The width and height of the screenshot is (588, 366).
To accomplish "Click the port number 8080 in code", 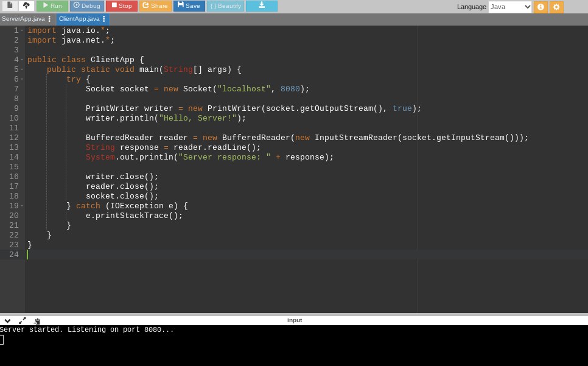I will pyautogui.click(x=290, y=89).
